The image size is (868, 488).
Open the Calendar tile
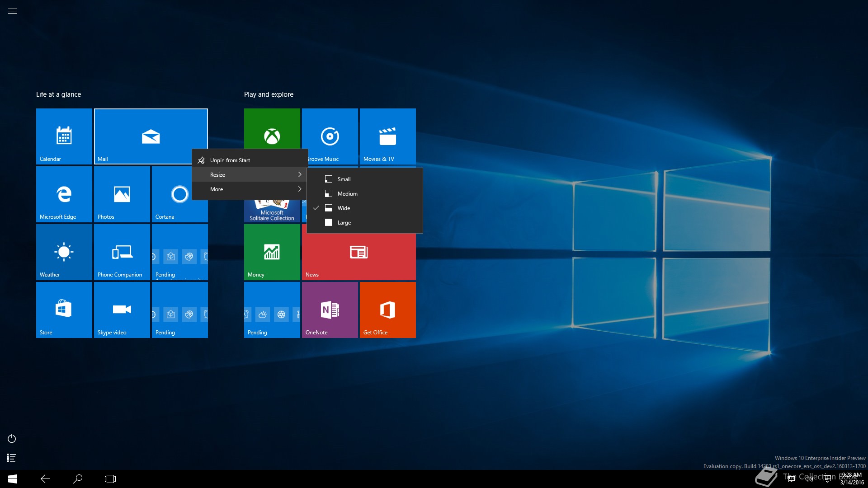(x=64, y=136)
